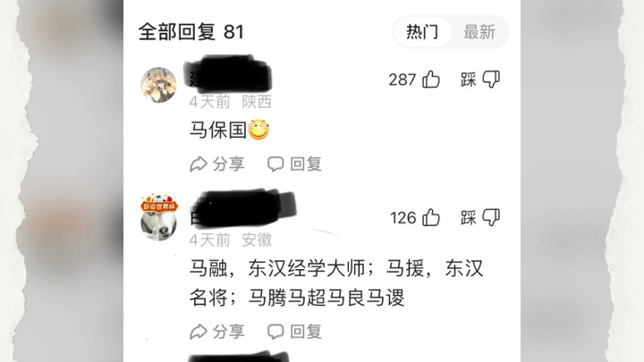
Task: Like the comment with 126 likes
Action: pos(431,217)
